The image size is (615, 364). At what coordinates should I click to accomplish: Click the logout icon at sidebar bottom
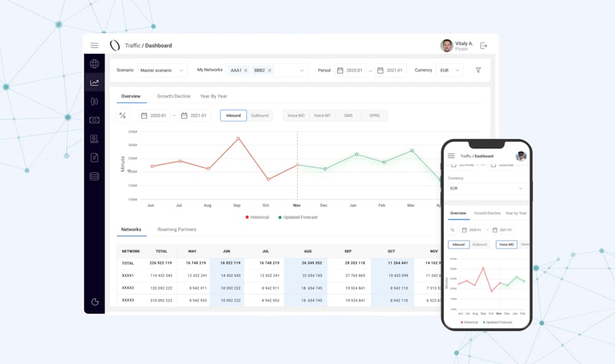(94, 303)
